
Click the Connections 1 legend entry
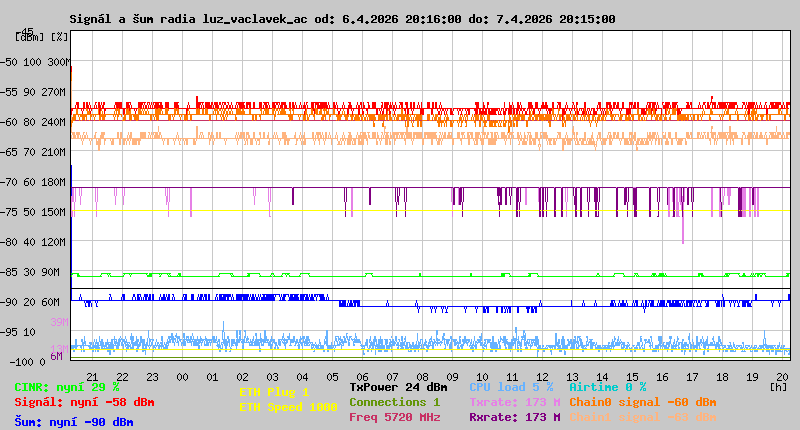click(394, 402)
